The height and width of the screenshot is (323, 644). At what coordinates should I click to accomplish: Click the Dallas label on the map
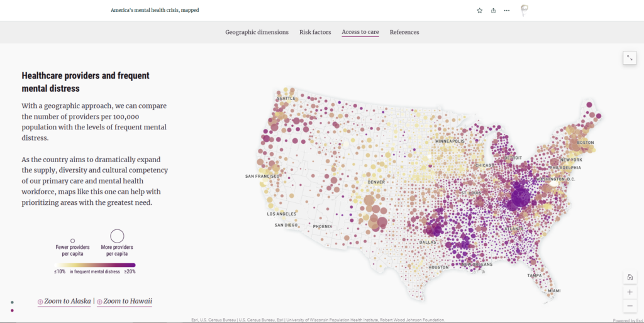[428, 242]
